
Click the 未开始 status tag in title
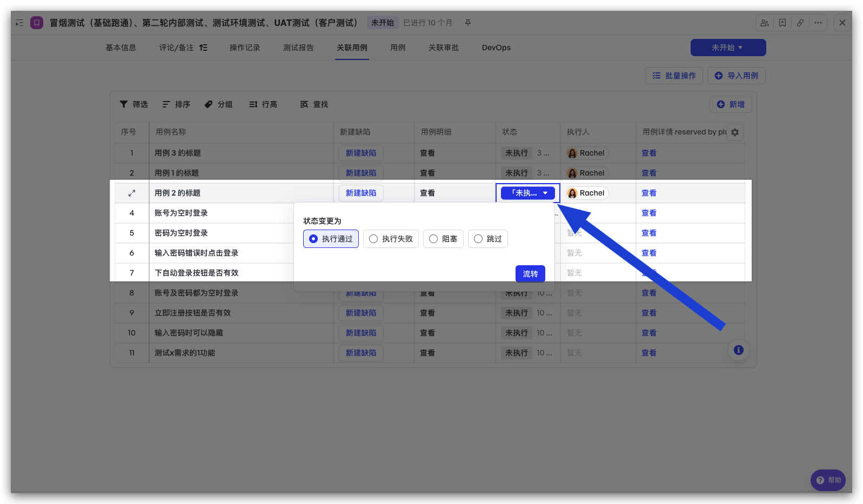pos(383,23)
